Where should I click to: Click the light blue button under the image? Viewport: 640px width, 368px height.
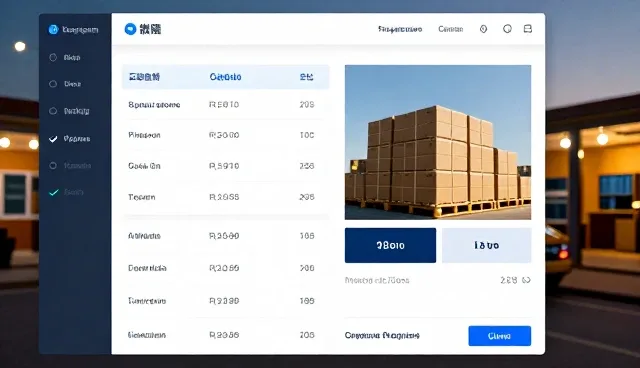487,245
